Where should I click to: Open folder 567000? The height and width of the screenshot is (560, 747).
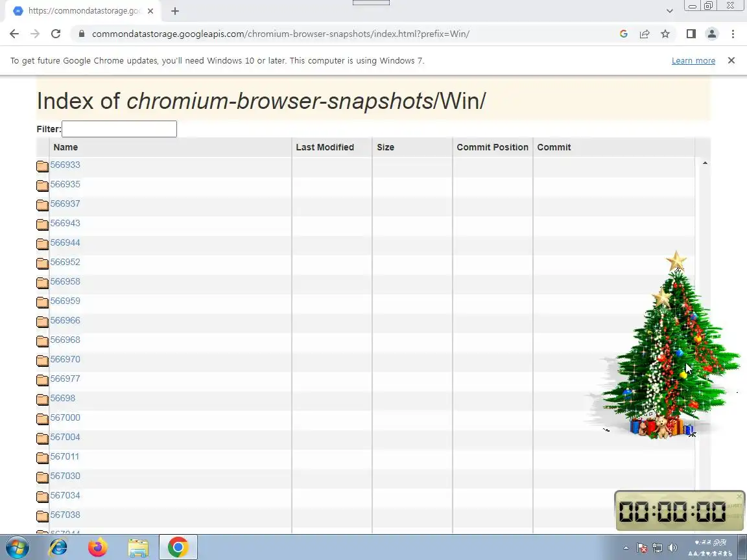click(65, 417)
